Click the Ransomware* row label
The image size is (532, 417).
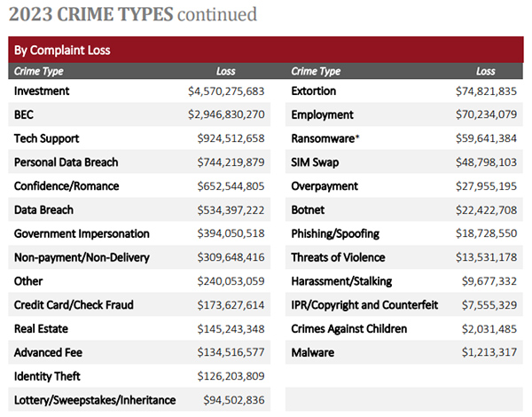coord(325,138)
